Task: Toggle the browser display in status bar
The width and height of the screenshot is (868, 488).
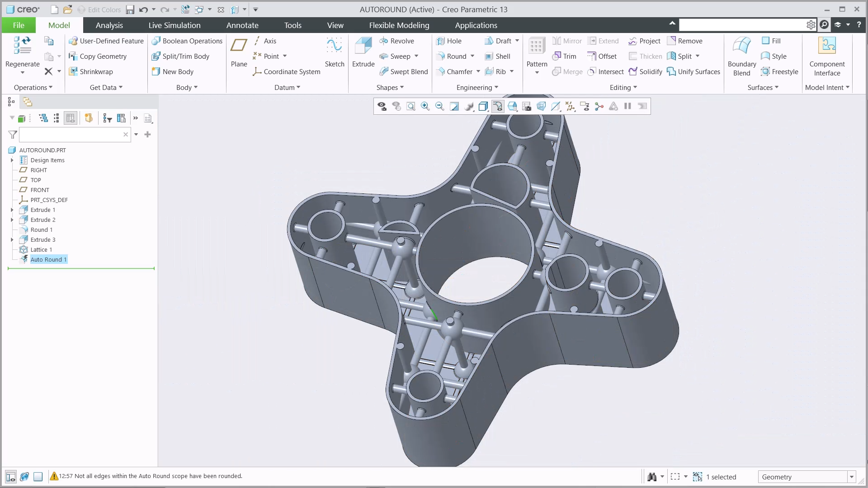Action: (24, 476)
